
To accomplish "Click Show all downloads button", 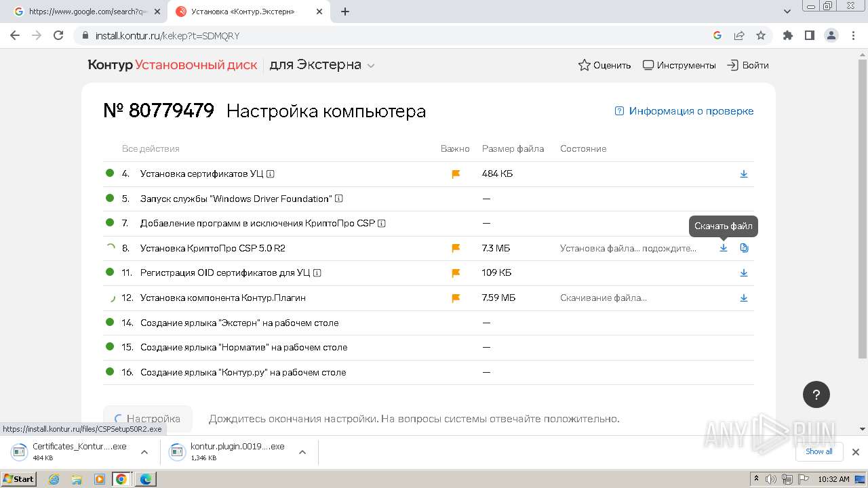I will click(x=819, y=451).
